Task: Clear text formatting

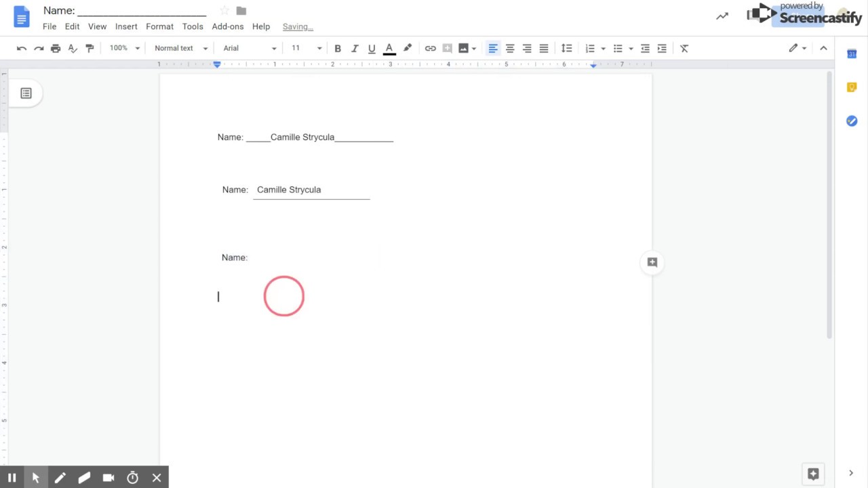Action: click(x=684, y=48)
